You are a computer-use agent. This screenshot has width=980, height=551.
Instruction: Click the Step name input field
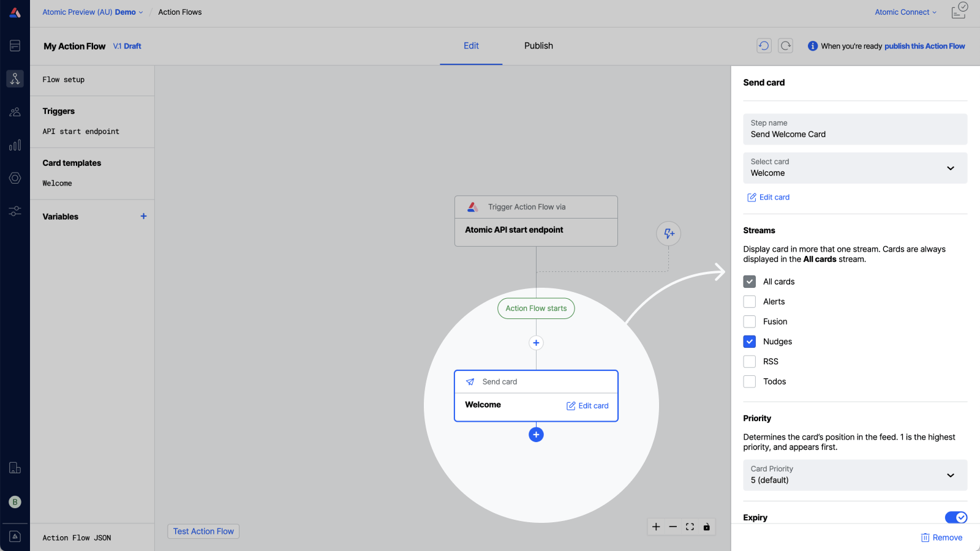[855, 129]
